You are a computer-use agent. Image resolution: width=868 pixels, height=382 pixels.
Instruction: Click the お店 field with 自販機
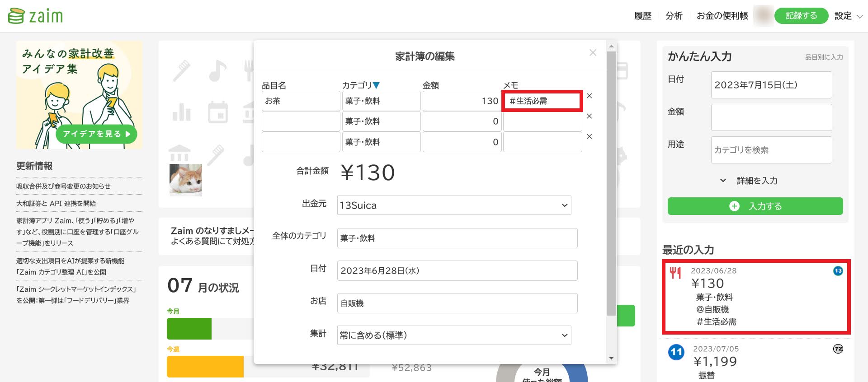(x=457, y=303)
